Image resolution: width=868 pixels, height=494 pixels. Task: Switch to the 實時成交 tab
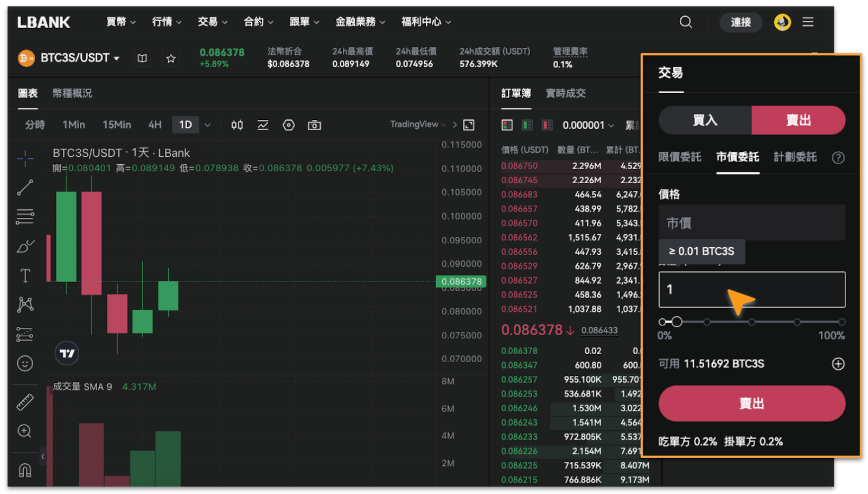click(566, 93)
